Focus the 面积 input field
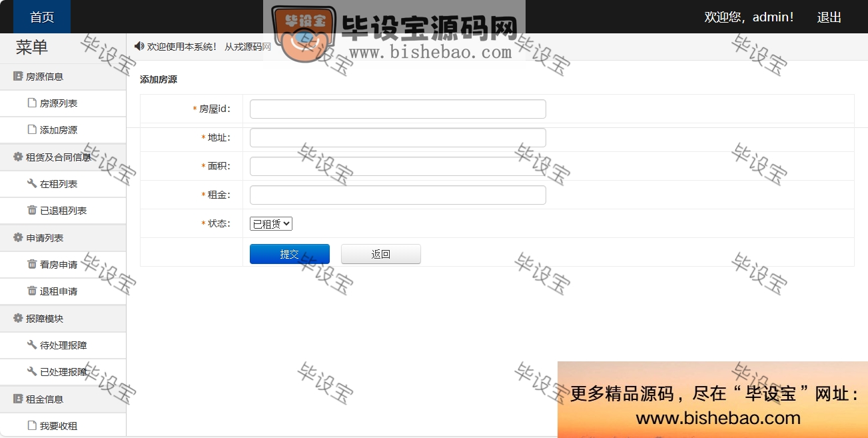This screenshot has height=438, width=868. (x=398, y=167)
